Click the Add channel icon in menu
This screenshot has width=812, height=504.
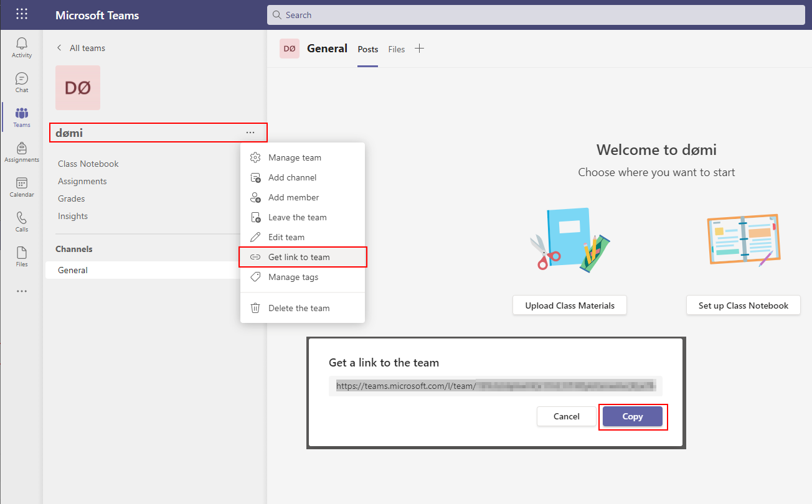click(x=255, y=177)
